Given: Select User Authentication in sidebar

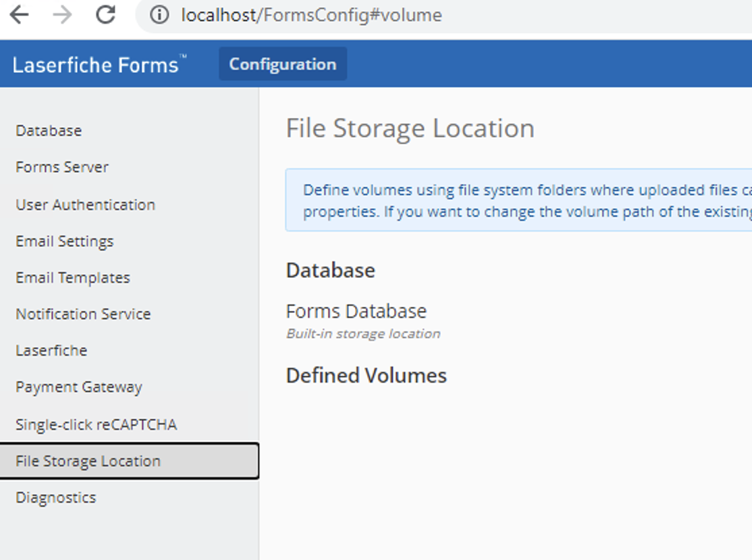Looking at the screenshot, I should click(x=85, y=204).
